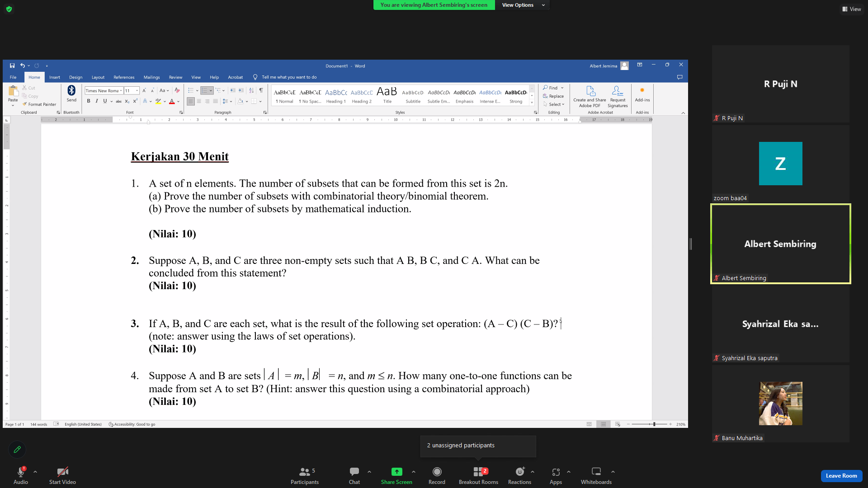Expand the Styles gallery More arrow
Screen dimensions: 868x488
coord(532,103)
